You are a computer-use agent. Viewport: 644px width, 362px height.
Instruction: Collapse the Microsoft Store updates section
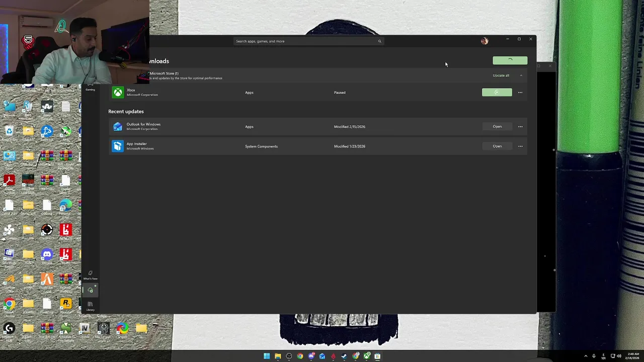[521, 75]
